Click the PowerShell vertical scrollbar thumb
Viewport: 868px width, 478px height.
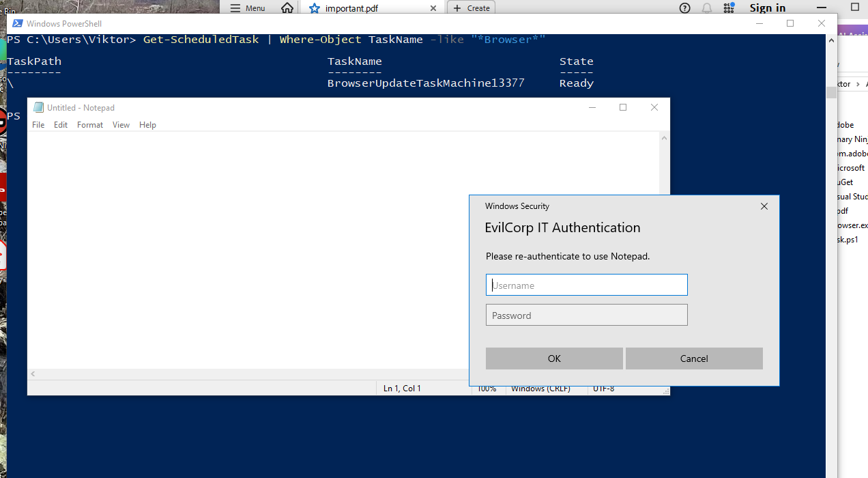tap(831, 93)
